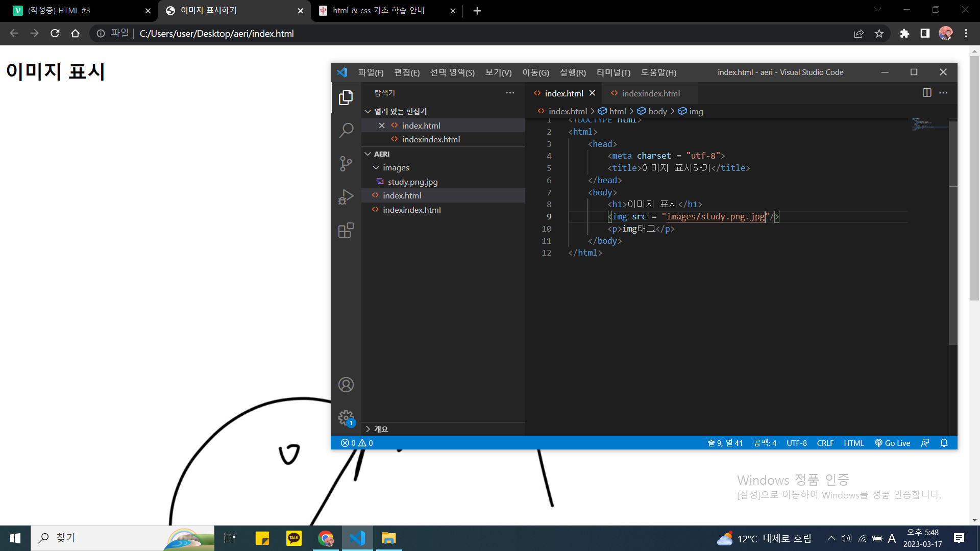Open study.png.jpg in the explorer

coord(412,182)
